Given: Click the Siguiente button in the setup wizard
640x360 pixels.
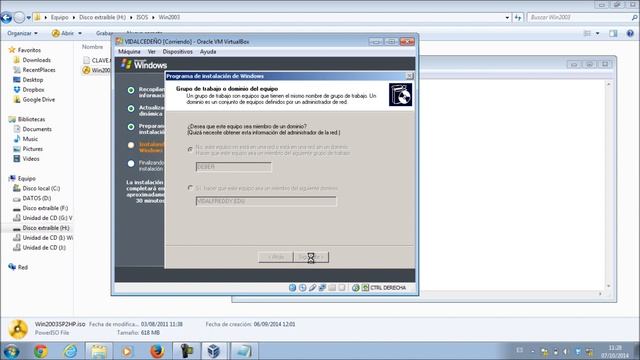Looking at the screenshot, I should [x=311, y=257].
